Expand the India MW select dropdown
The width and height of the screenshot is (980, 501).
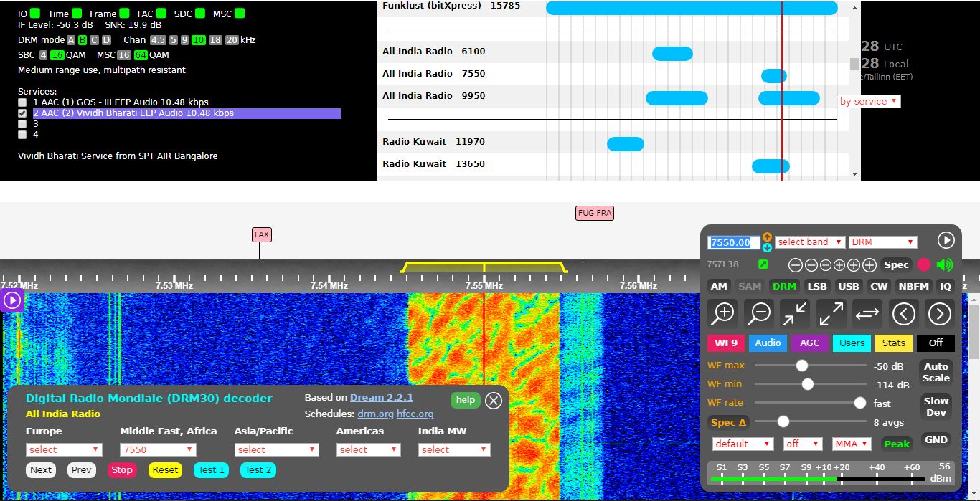pyautogui.click(x=454, y=450)
